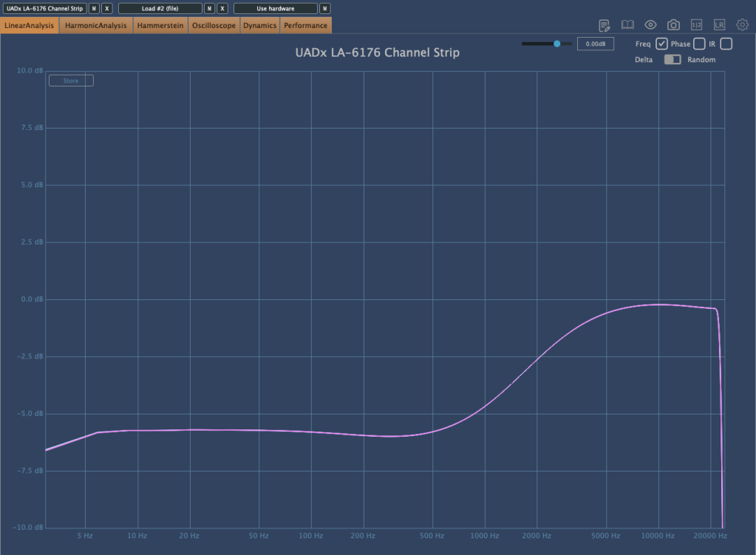Screen dimensions: 756x555
Task: Open the notes editor icon
Action: click(x=605, y=25)
